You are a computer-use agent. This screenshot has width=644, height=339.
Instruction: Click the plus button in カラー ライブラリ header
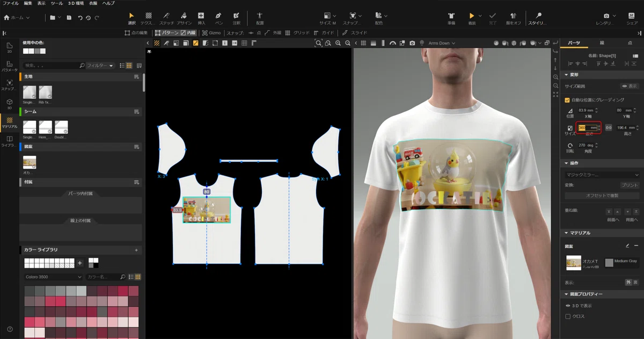(136, 250)
